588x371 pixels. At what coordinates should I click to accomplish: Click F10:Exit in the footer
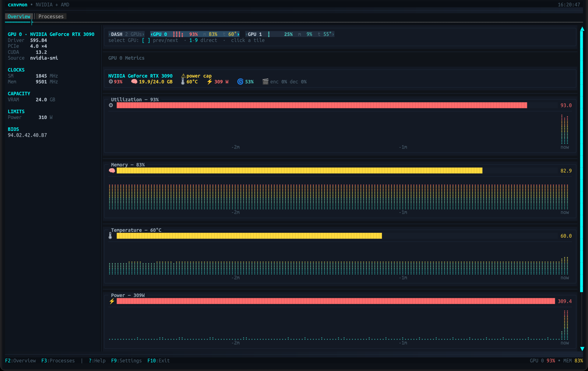pos(158,361)
